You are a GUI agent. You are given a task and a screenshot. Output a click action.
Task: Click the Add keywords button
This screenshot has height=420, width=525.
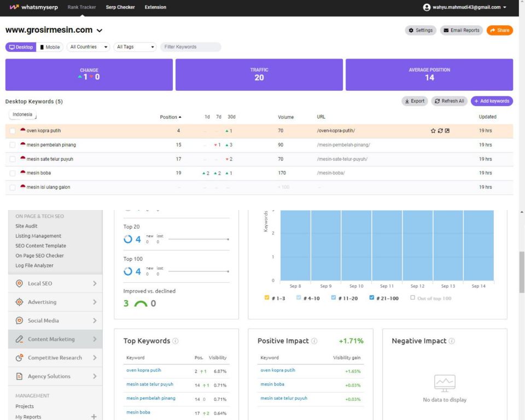pyautogui.click(x=492, y=101)
